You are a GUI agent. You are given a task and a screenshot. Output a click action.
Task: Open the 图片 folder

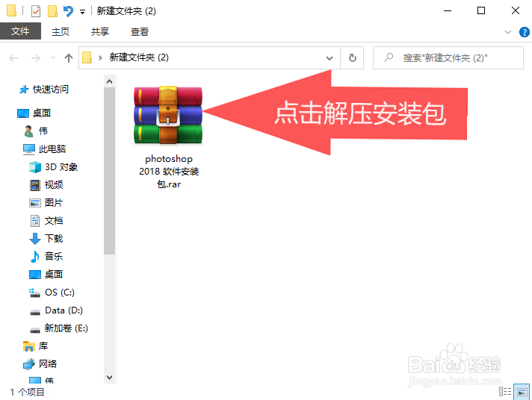point(54,203)
